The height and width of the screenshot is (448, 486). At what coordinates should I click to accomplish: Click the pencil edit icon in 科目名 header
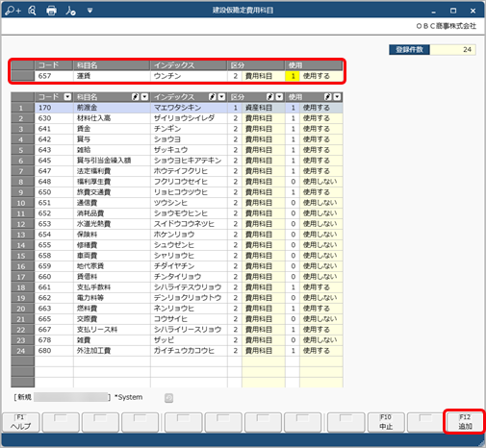coord(136,97)
